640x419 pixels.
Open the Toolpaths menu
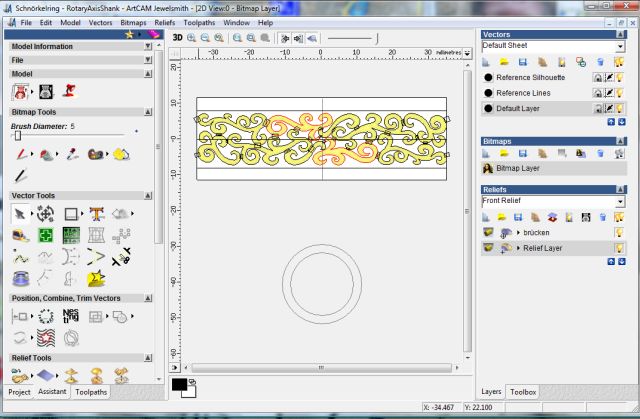pyautogui.click(x=200, y=21)
